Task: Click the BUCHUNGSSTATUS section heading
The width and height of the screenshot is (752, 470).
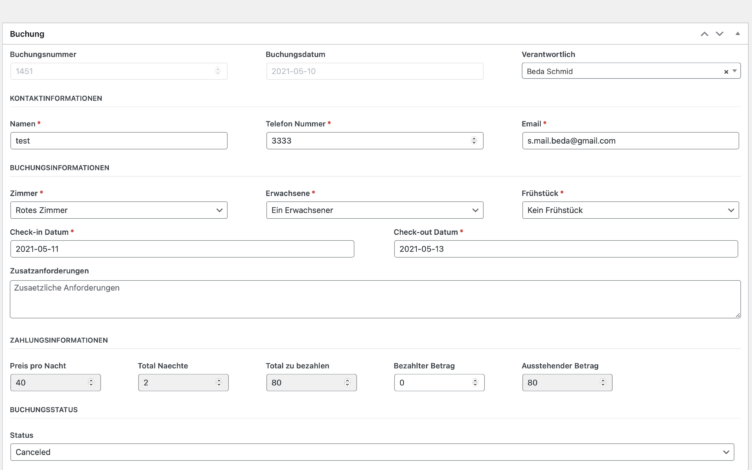Action: [x=44, y=410]
